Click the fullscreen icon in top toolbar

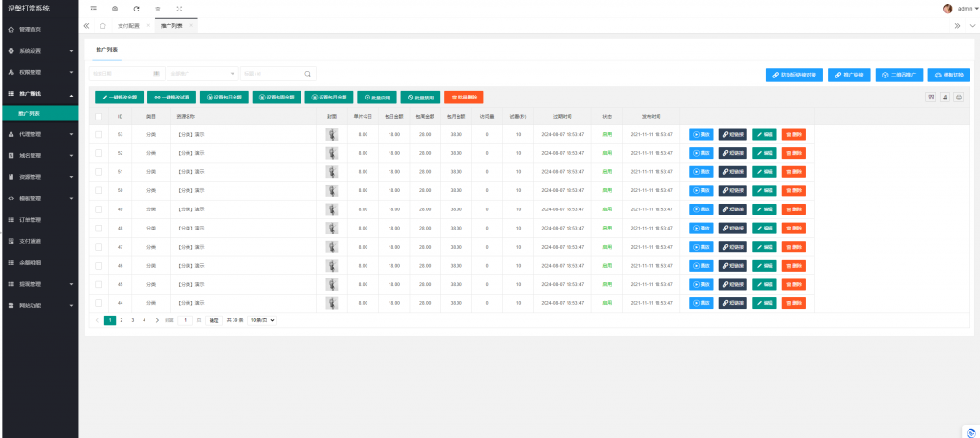[x=179, y=9]
